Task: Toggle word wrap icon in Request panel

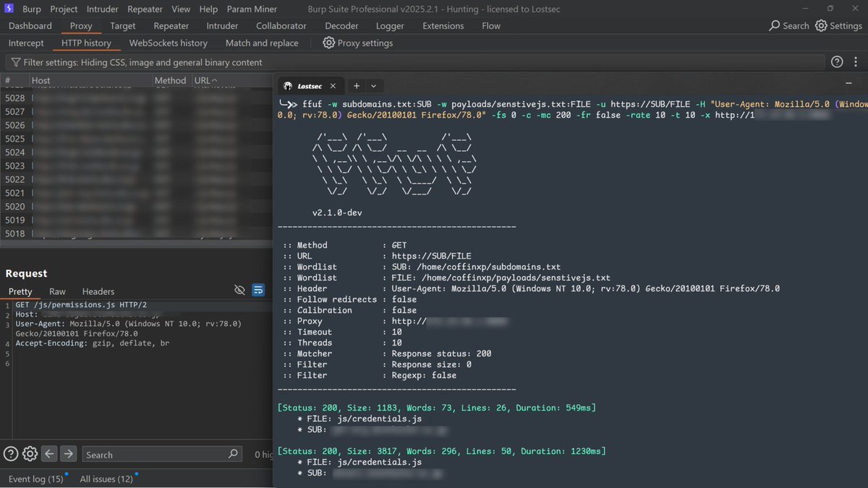Action: tap(258, 290)
